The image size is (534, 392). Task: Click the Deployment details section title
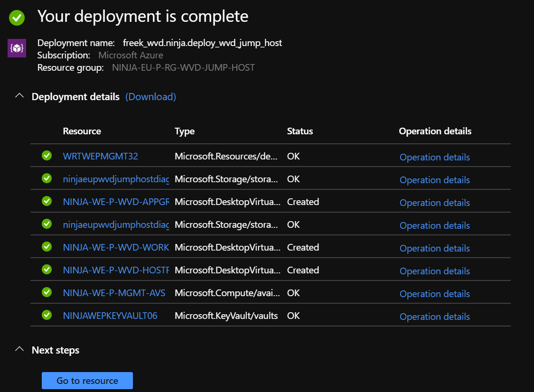pyautogui.click(x=75, y=97)
